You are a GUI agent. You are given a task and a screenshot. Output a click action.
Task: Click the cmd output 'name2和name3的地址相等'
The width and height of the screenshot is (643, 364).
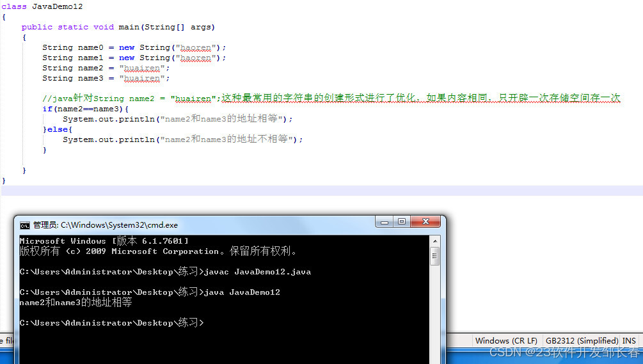point(76,303)
